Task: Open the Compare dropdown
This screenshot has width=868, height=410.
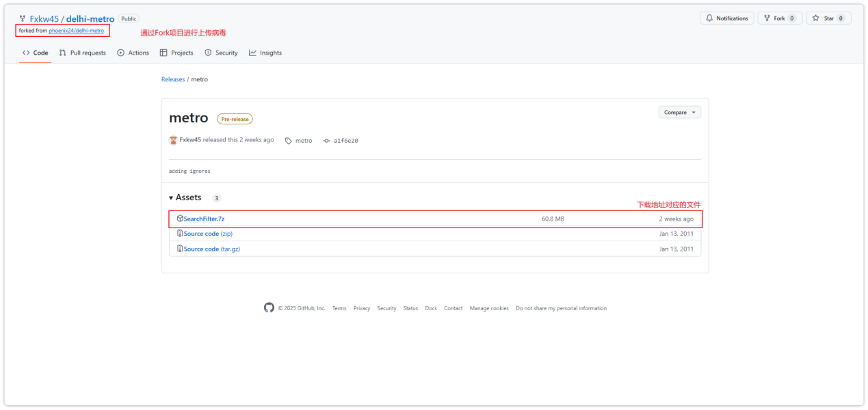Action: 679,112
